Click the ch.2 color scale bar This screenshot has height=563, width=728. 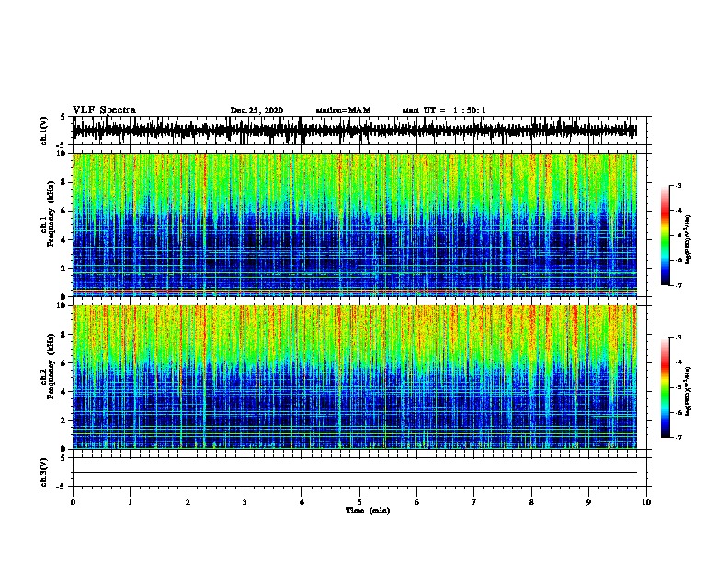(x=665, y=387)
